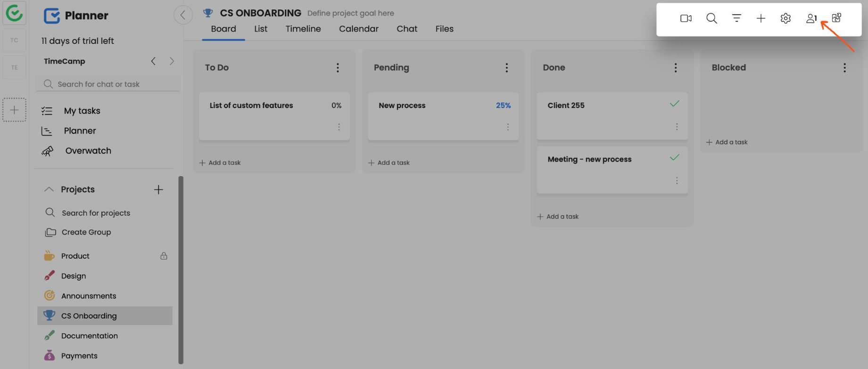Screen dimensions: 868x369
Task: Go forward with TimeCamp right arrow
Action: pyautogui.click(x=172, y=61)
